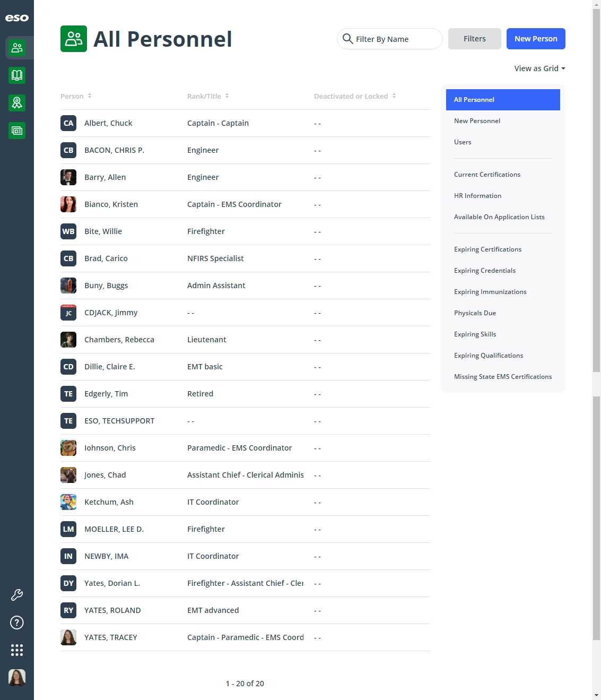Click the CB avatar for Chris Bacon
The image size is (601, 700).
point(68,150)
